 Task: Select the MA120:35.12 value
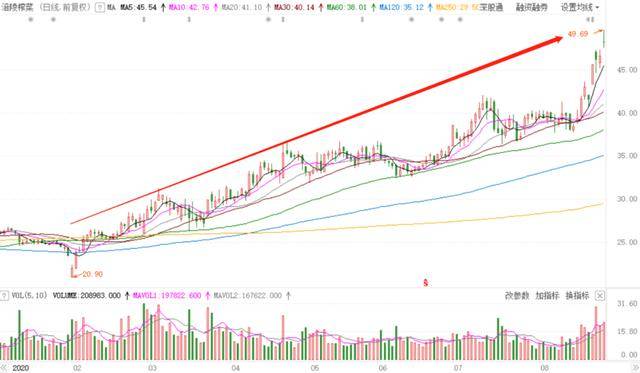click(401, 7)
